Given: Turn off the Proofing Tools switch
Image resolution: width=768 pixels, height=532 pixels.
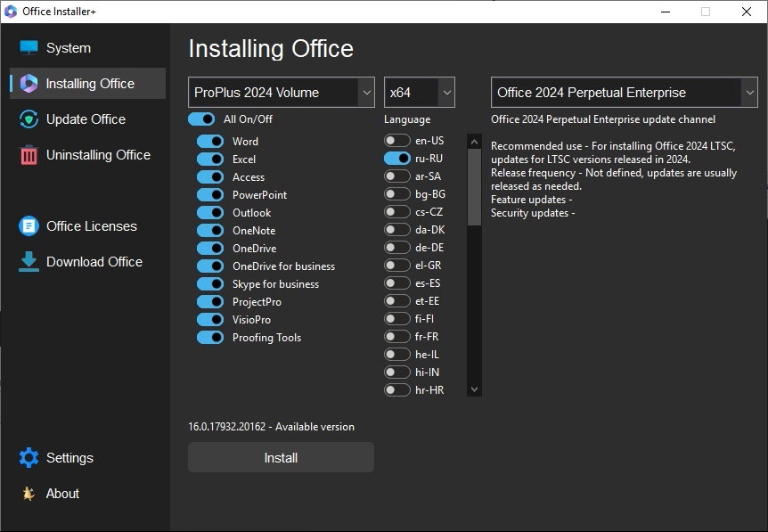Looking at the screenshot, I should coord(210,338).
